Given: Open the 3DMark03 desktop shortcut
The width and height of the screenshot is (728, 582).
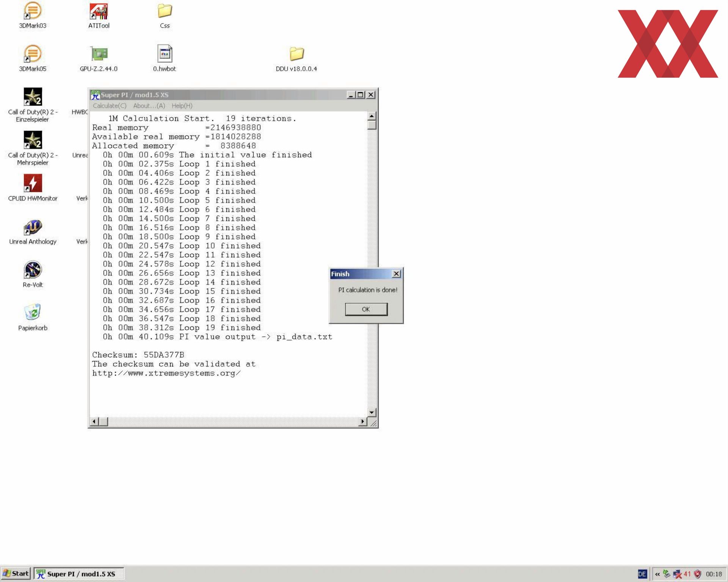Looking at the screenshot, I should click(33, 11).
